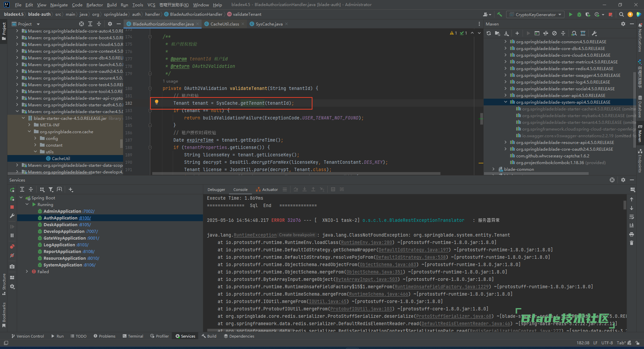
Task: Print console output icon
Action: click(x=632, y=234)
